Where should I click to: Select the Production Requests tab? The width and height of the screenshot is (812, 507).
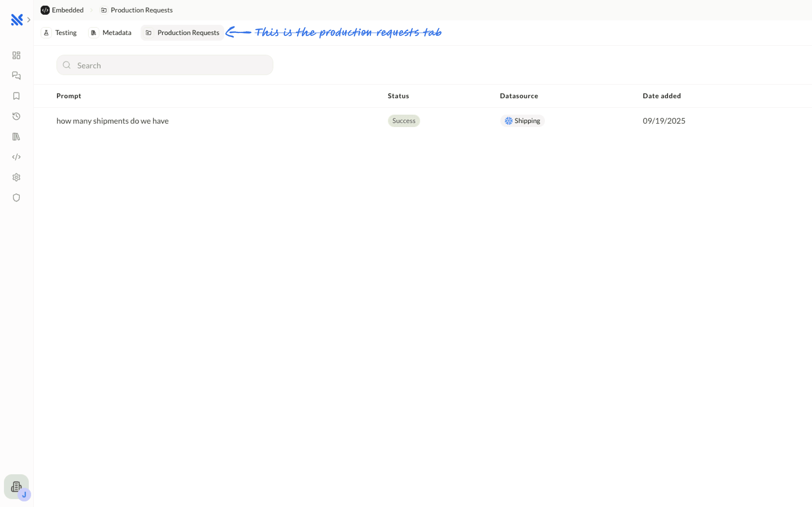[x=182, y=33]
